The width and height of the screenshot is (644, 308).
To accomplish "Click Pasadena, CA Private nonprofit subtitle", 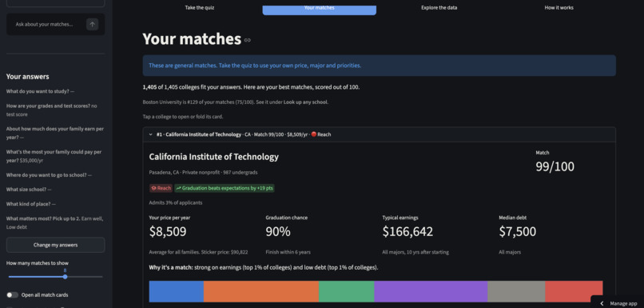I will pyautogui.click(x=203, y=172).
